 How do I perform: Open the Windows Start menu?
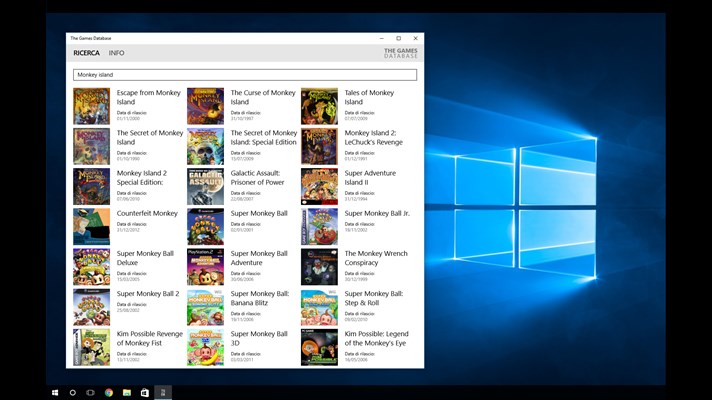click(x=55, y=393)
